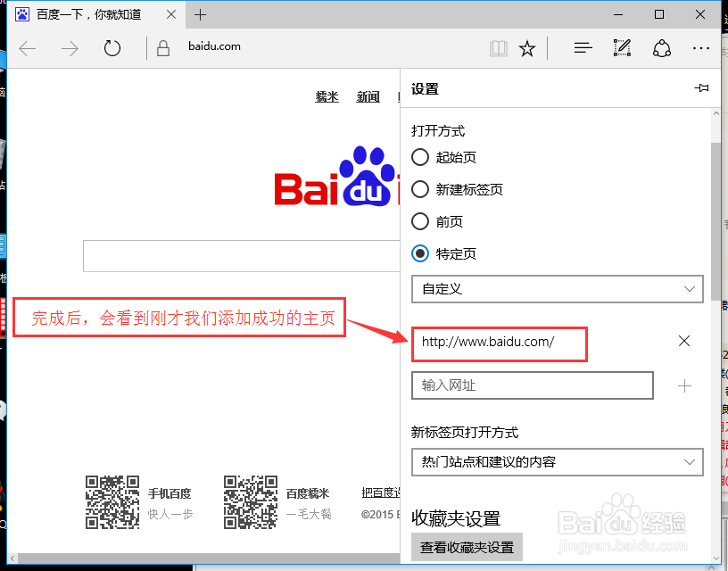The width and height of the screenshot is (728, 571).
Task: Click the Baidu paw favicon on tab
Action: coord(21,14)
